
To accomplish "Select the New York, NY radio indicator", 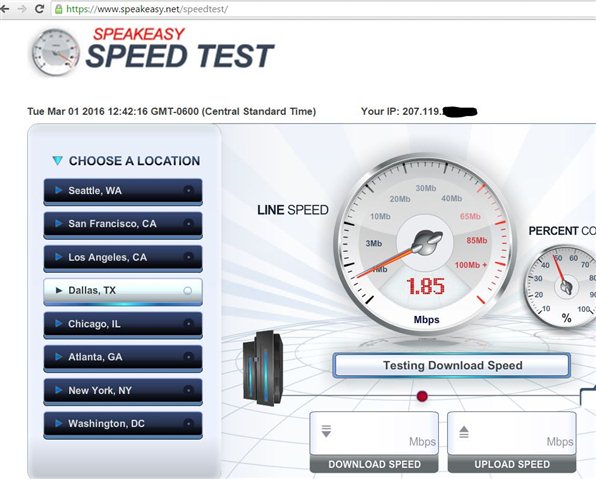I will point(188,390).
